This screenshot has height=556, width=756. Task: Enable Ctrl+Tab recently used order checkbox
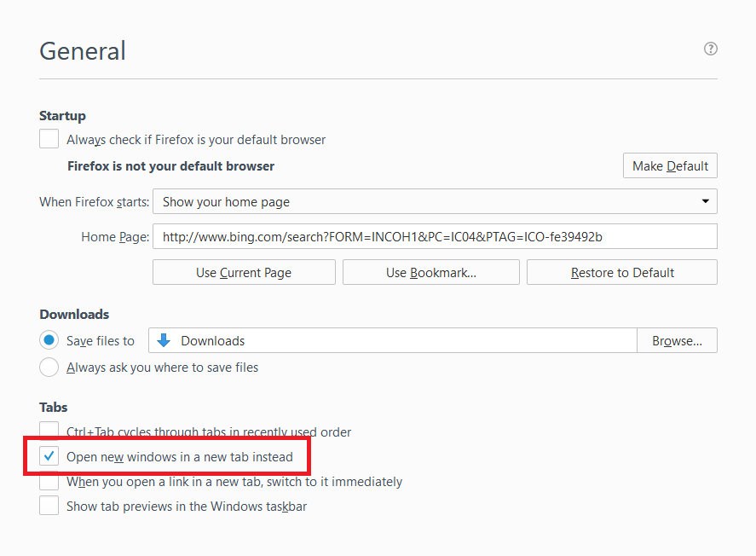tap(49, 431)
